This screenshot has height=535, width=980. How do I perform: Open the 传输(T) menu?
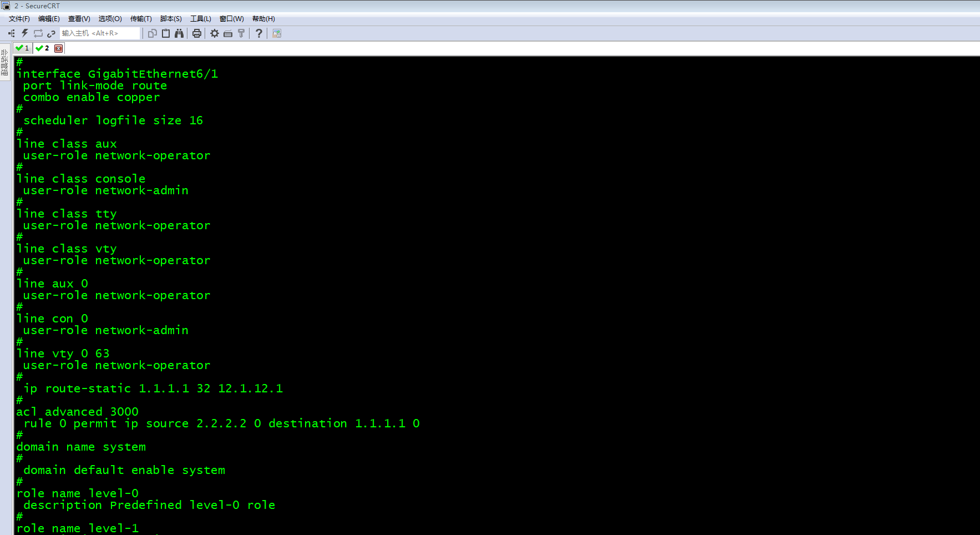tap(141, 19)
